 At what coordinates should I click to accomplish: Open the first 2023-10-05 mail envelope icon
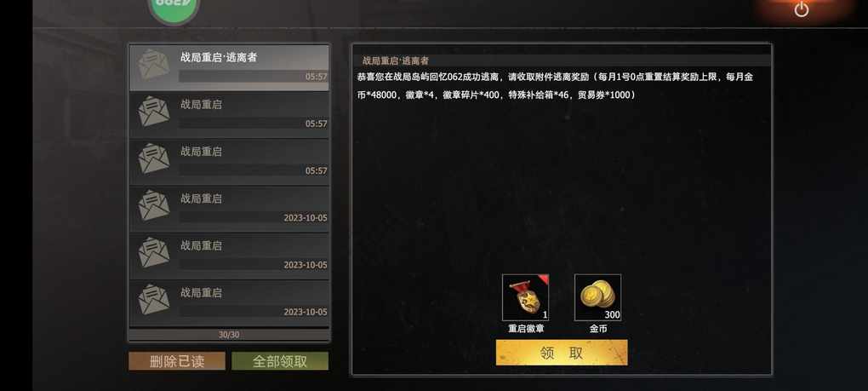point(153,205)
